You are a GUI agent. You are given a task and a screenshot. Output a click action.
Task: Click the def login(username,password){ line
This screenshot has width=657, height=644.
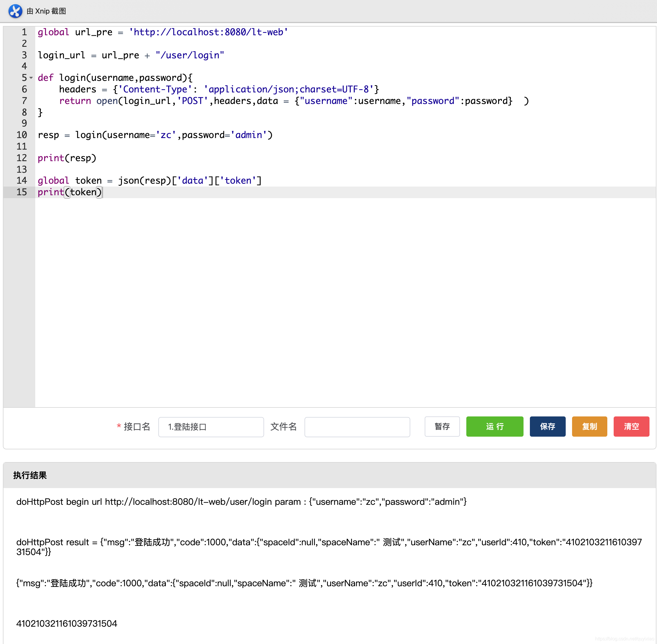115,78
